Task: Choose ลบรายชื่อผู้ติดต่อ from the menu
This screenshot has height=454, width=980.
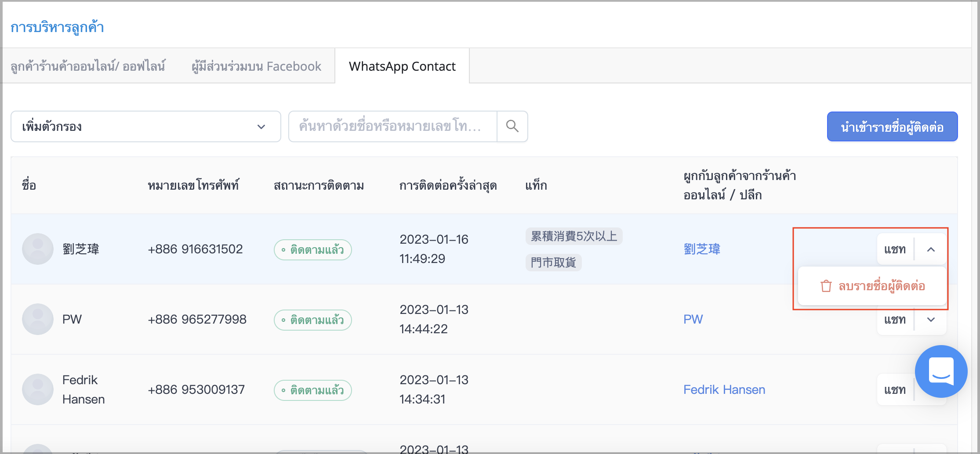Action: [872, 286]
